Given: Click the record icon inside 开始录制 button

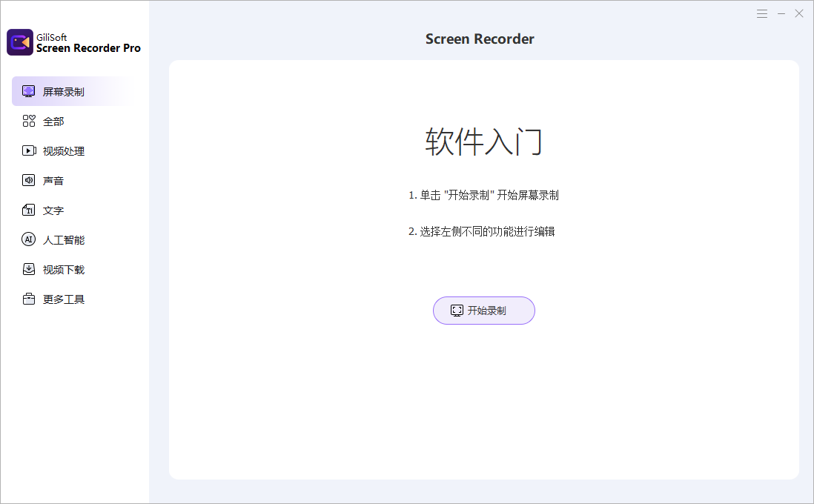Looking at the screenshot, I should pos(457,311).
